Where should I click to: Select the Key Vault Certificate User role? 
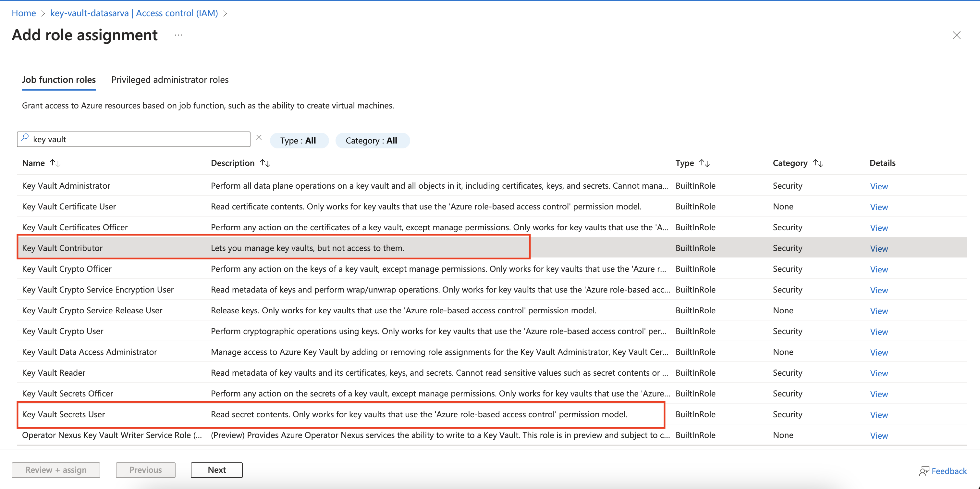(x=492, y=206)
